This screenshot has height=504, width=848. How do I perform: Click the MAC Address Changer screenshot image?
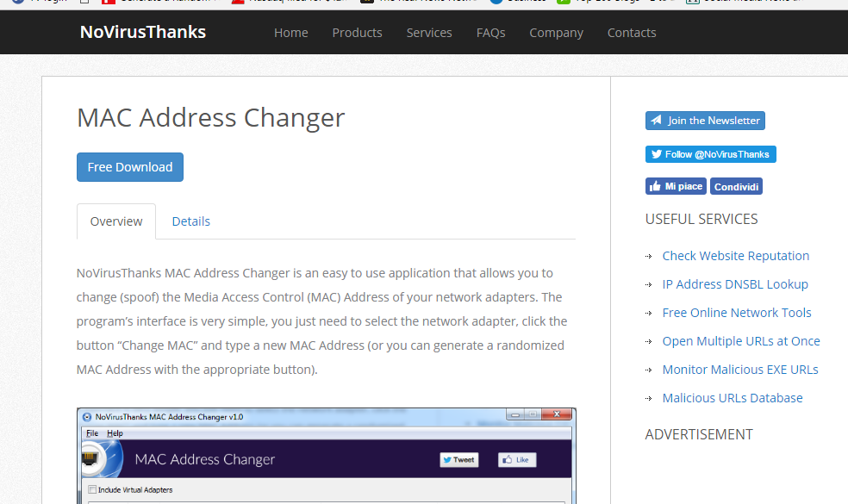click(x=326, y=456)
